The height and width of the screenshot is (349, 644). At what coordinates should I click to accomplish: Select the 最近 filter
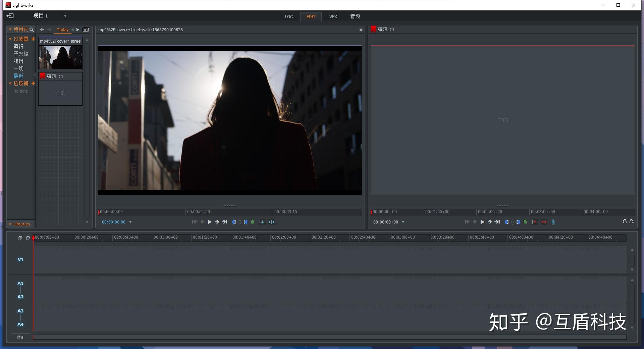click(x=18, y=76)
